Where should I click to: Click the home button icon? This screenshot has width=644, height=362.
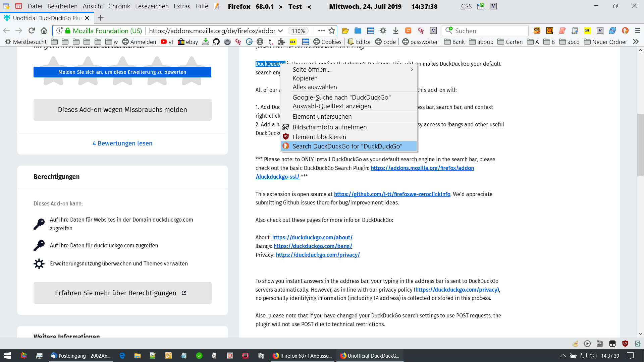(x=44, y=31)
